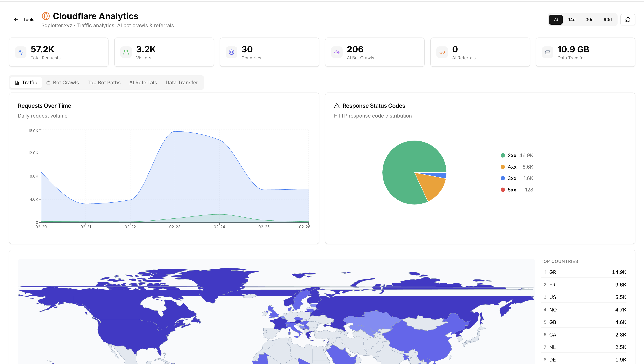Click the Countries globe icon
The image size is (644, 364).
231,52
